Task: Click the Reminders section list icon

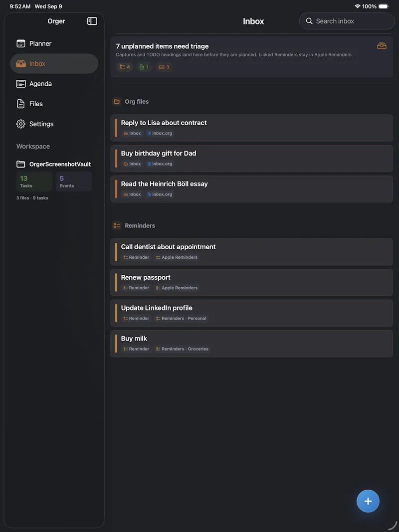Action: (117, 226)
